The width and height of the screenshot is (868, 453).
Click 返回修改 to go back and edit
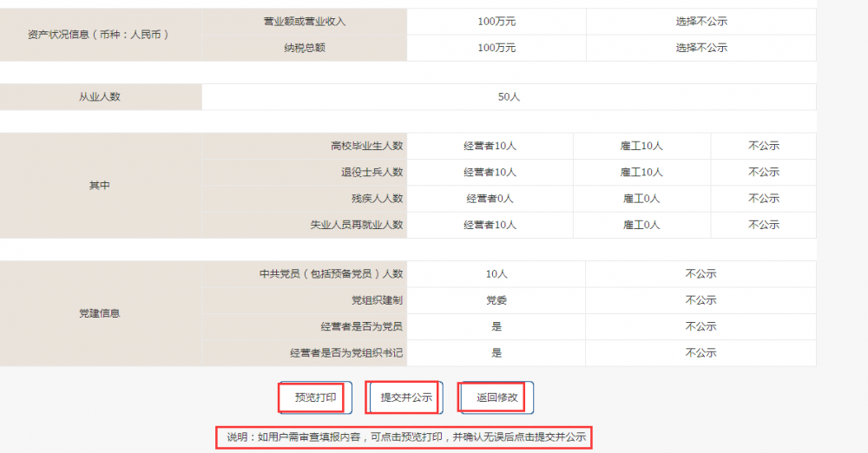tap(497, 397)
